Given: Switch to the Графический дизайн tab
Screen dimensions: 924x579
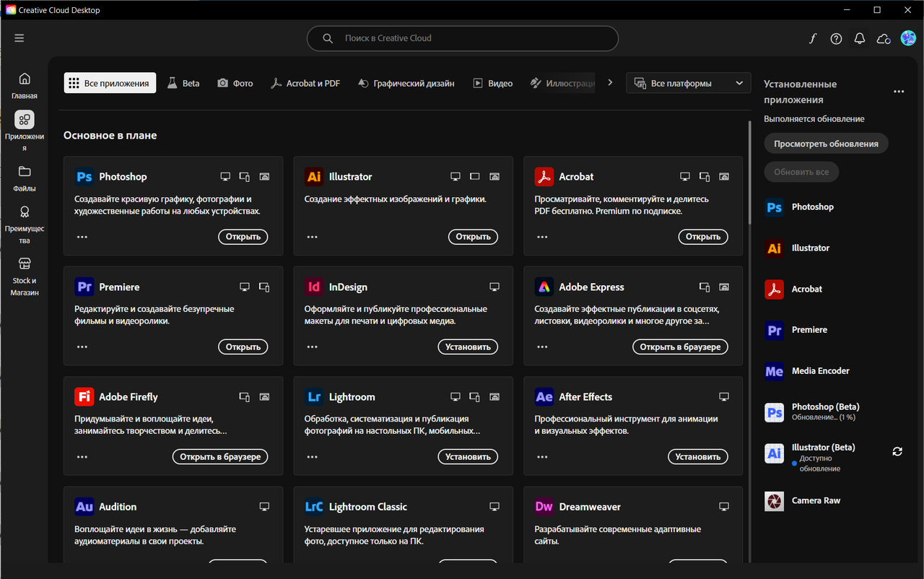Looking at the screenshot, I should click(x=406, y=83).
